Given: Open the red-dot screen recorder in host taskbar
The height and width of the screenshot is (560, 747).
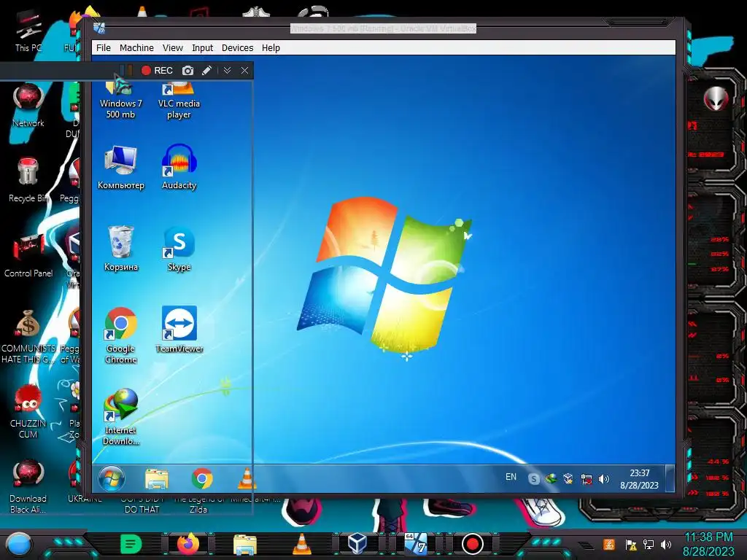Looking at the screenshot, I should pyautogui.click(x=472, y=544).
